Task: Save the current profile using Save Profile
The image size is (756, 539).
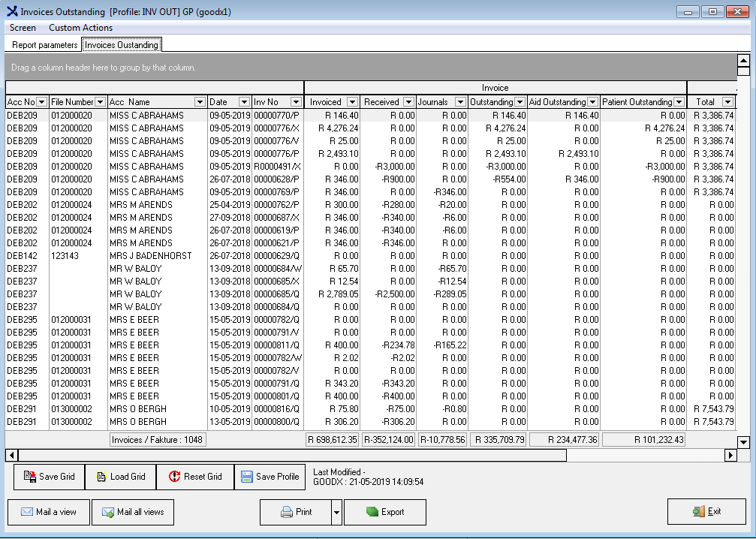Action: click(270, 477)
